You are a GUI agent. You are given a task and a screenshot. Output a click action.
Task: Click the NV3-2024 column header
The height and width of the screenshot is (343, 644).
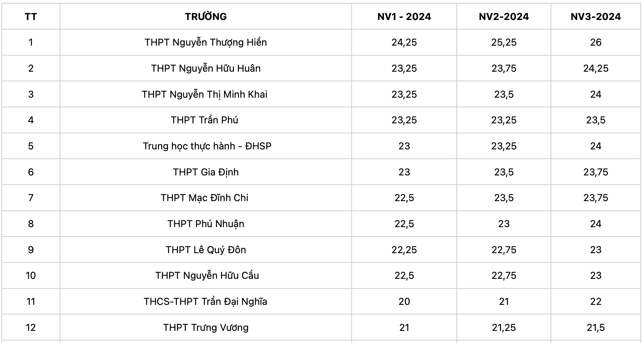point(596,17)
